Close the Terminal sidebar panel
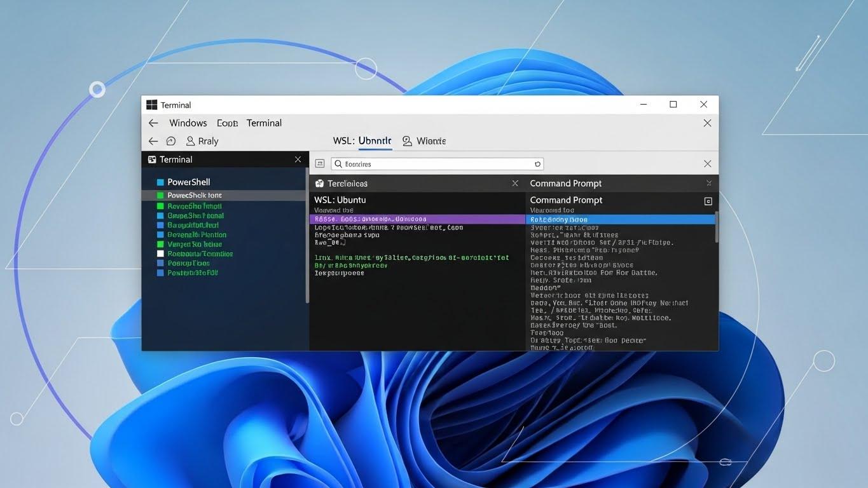 click(x=298, y=159)
